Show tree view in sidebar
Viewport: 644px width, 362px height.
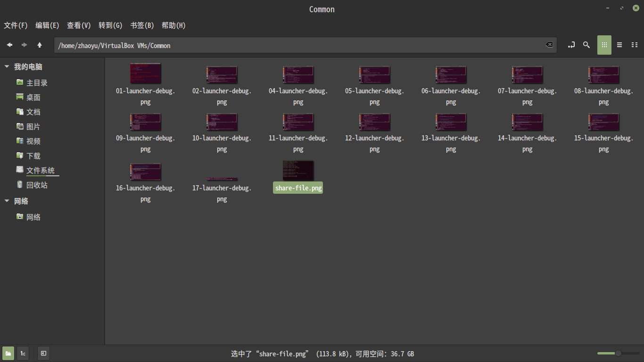coord(23,353)
